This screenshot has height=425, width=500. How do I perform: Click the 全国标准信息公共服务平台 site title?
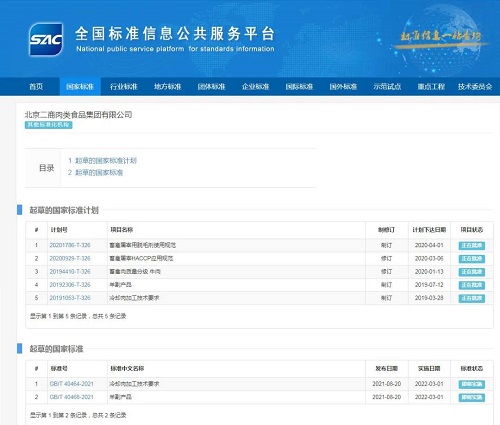point(175,34)
